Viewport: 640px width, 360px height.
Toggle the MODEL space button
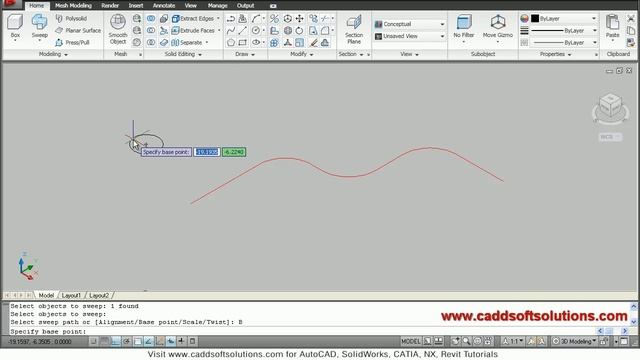[410, 341]
